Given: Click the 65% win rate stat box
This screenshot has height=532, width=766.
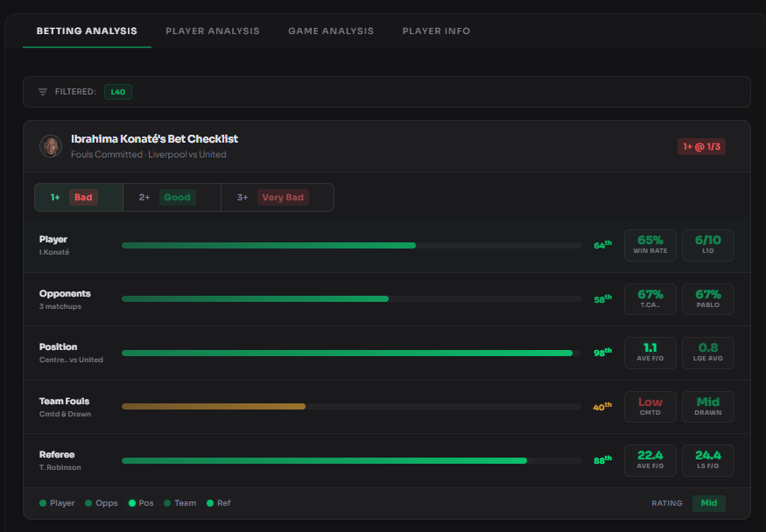Looking at the screenshot, I should pyautogui.click(x=650, y=245).
